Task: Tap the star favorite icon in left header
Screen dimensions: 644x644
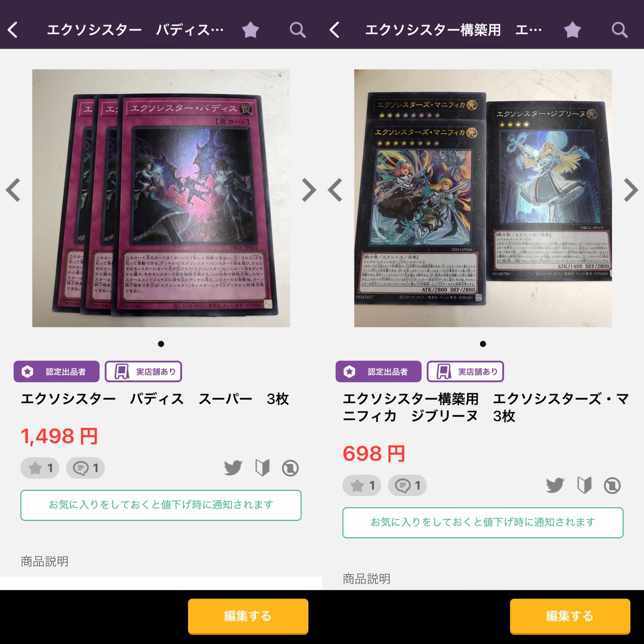Action: pos(250,30)
